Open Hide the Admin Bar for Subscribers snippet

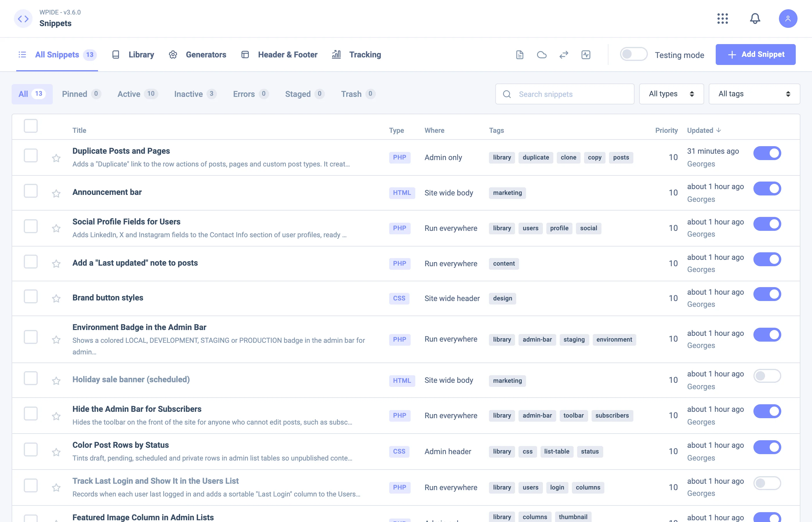137,409
